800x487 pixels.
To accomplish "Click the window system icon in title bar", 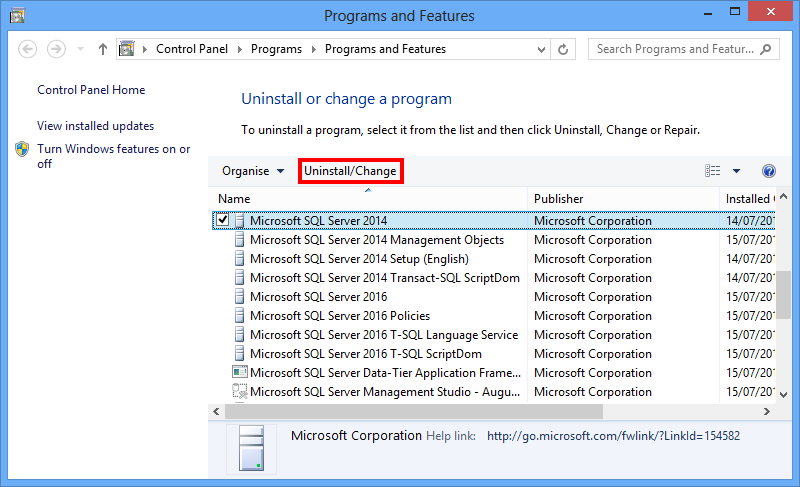I will (x=17, y=15).
